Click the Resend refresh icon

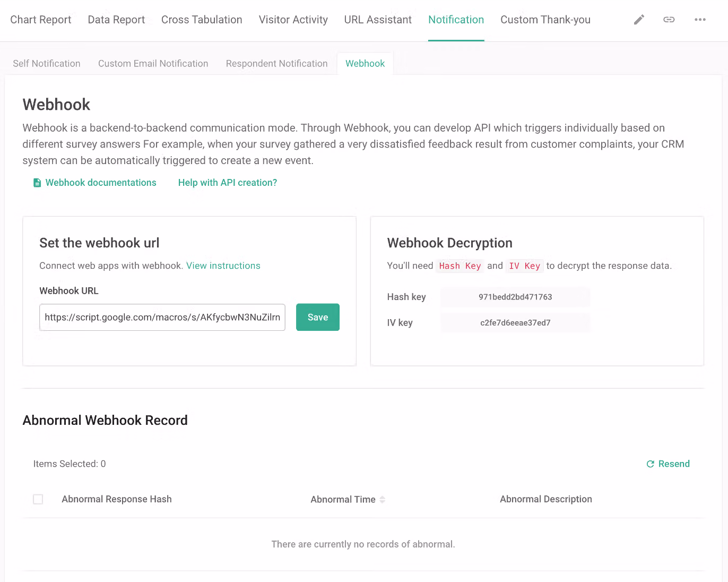[x=650, y=464]
